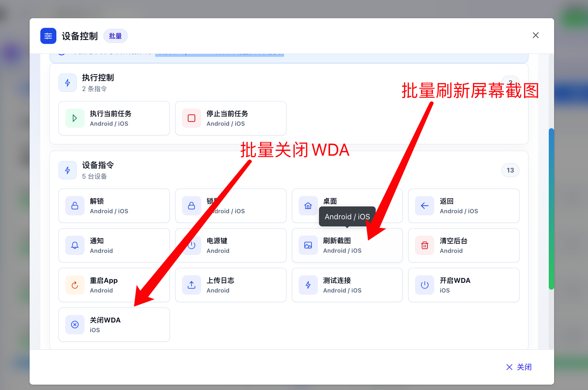
Task: Click the 上传日志 upload icon
Action: [x=192, y=285]
